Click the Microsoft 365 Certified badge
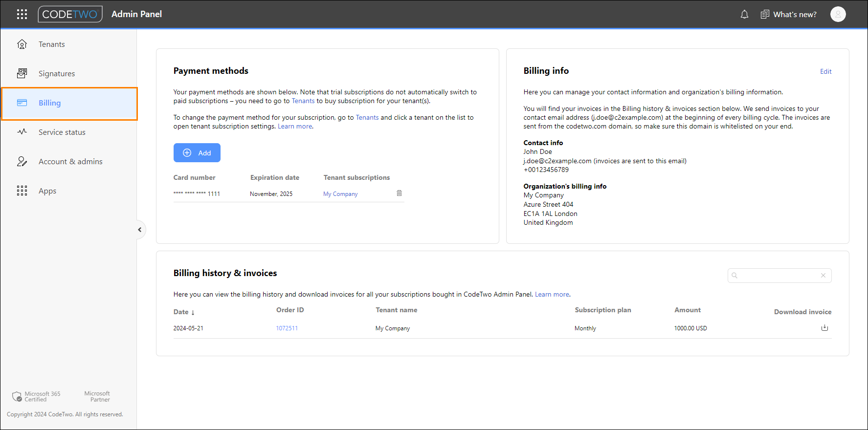Viewport: 868px width, 430px height. [37, 396]
